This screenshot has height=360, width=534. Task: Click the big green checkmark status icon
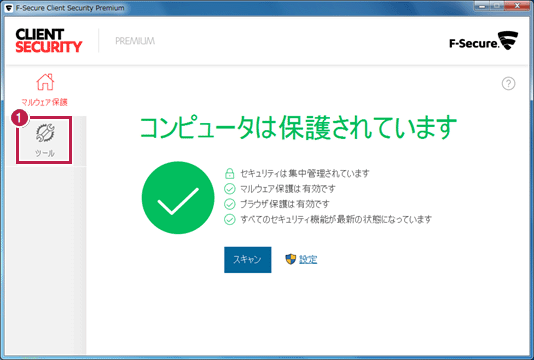(178, 198)
